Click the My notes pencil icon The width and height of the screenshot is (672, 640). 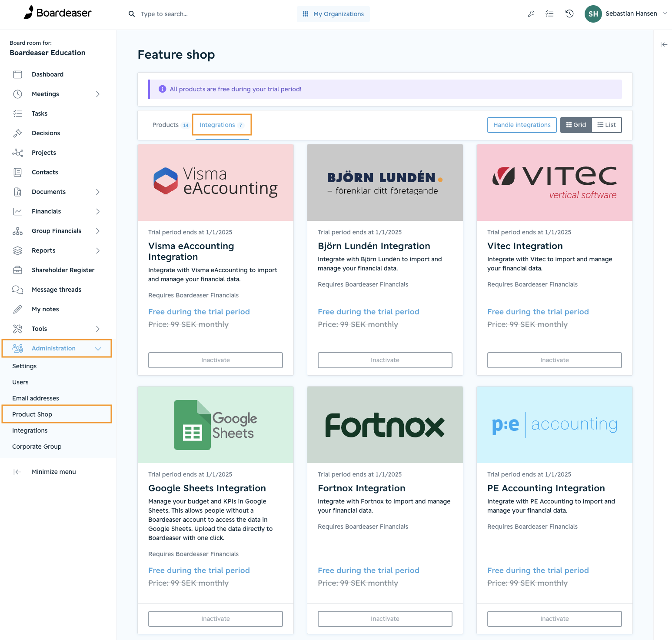coord(17,309)
